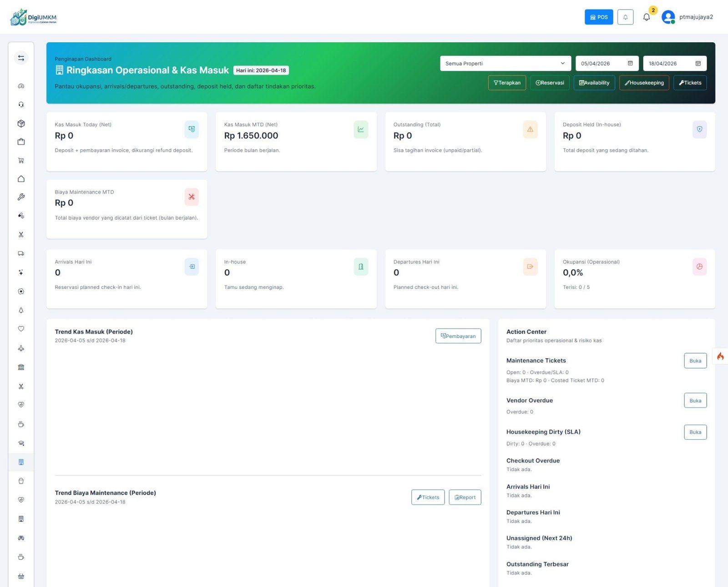This screenshot has width=728, height=587.
Task: Click Buka next to Vendor Overdue
Action: (695, 401)
